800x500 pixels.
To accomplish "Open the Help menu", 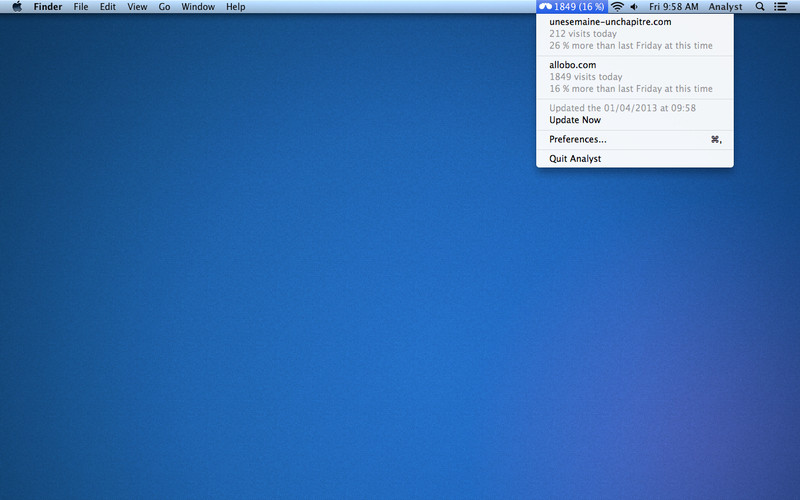I will pyautogui.click(x=236, y=7).
